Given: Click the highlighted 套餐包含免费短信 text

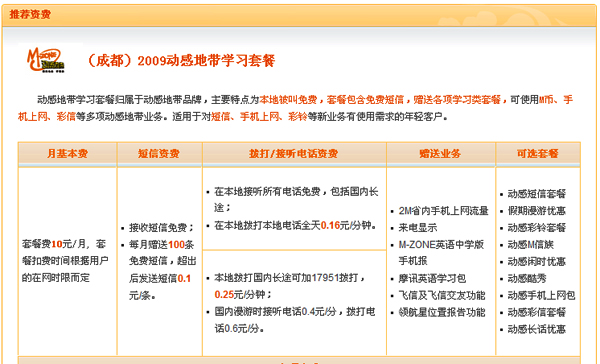Looking at the screenshot, I should 365,100.
